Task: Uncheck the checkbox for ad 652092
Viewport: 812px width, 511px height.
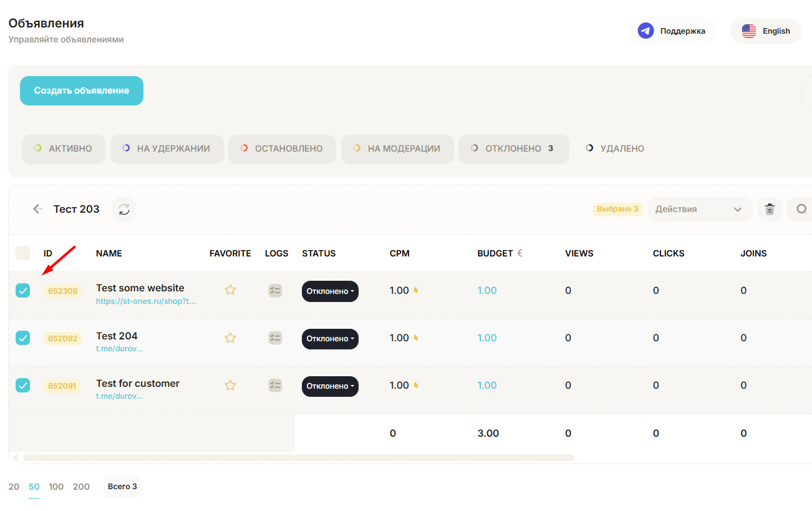Action: point(23,338)
